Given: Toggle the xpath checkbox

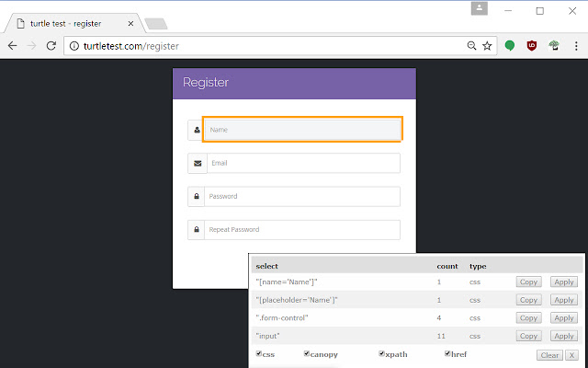Looking at the screenshot, I should coord(381,353).
